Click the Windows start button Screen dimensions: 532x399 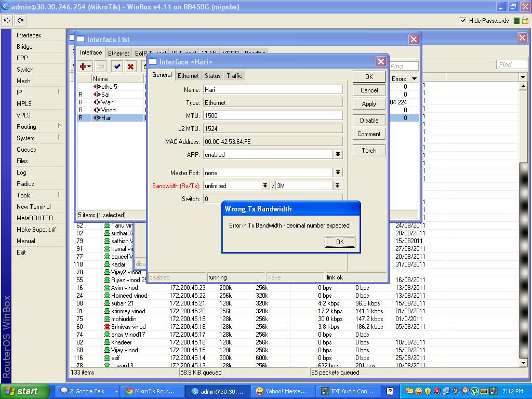(25, 391)
